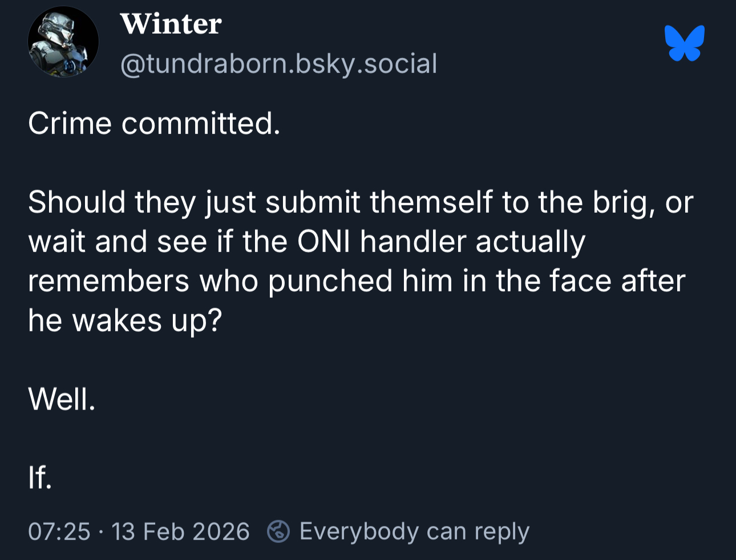Viewport: 736px width, 560px height.
Task: Click the standalone "Well." line
Action: point(62,399)
